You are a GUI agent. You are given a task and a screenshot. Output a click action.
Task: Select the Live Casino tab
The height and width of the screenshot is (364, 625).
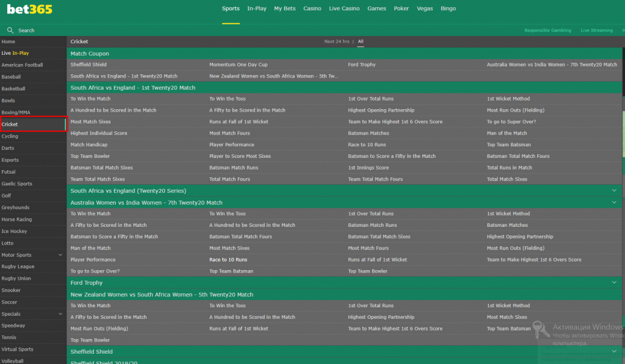[344, 9]
